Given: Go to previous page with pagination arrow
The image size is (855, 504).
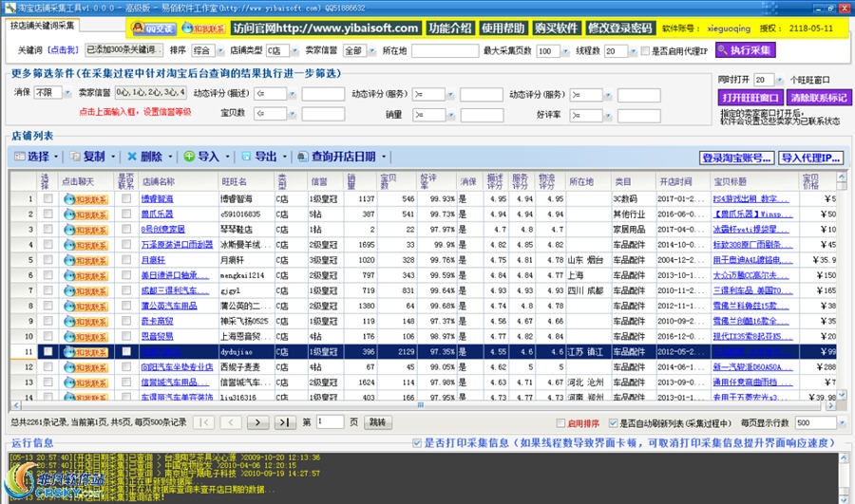Looking at the screenshot, I should tap(231, 422).
